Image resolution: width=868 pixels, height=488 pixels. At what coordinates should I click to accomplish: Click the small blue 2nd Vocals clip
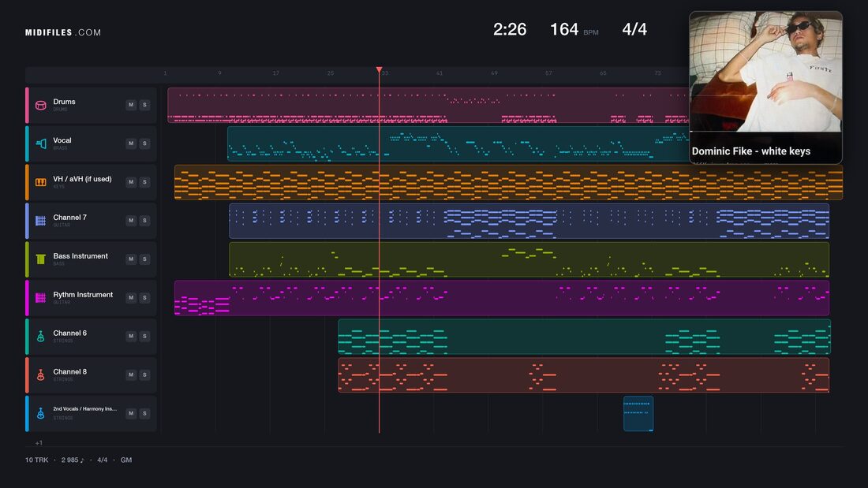click(x=638, y=414)
